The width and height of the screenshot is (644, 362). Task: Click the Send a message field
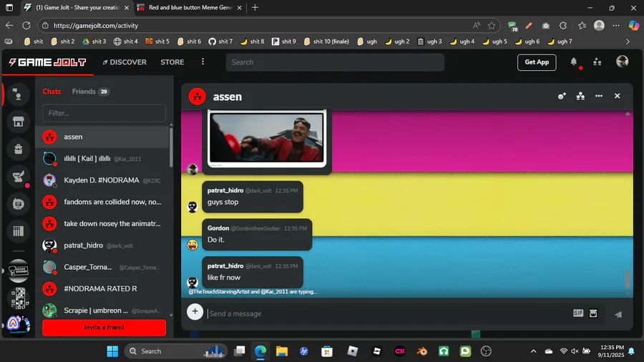388,313
